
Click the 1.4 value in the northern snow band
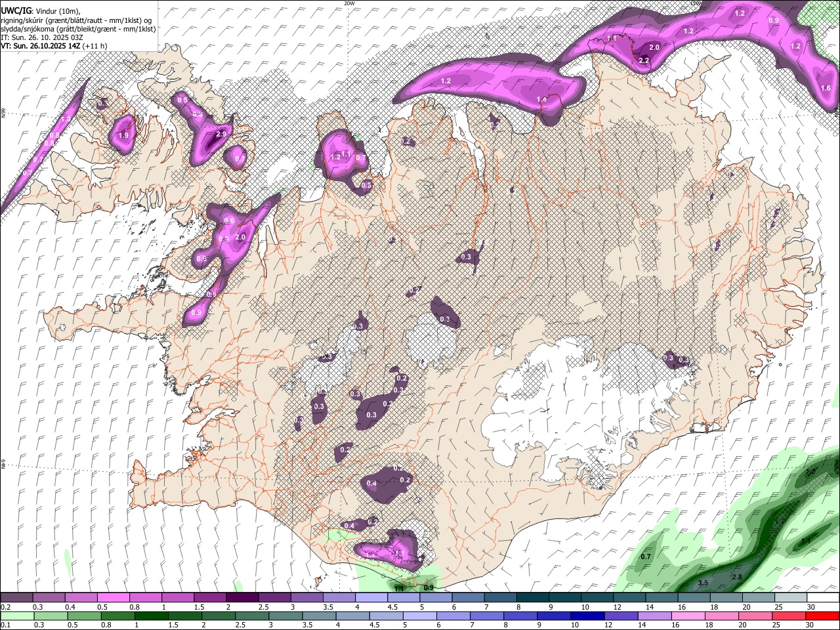click(x=542, y=100)
